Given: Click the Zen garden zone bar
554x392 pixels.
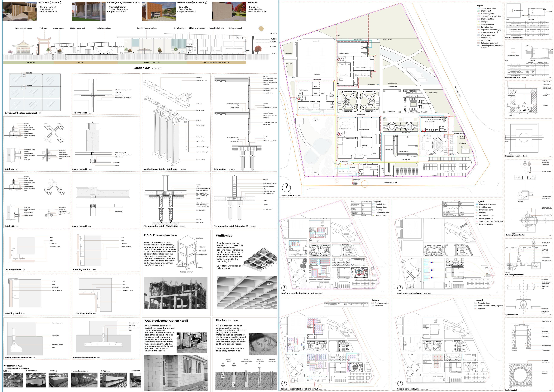Looking at the screenshot, I should pyautogui.click(x=30, y=62).
